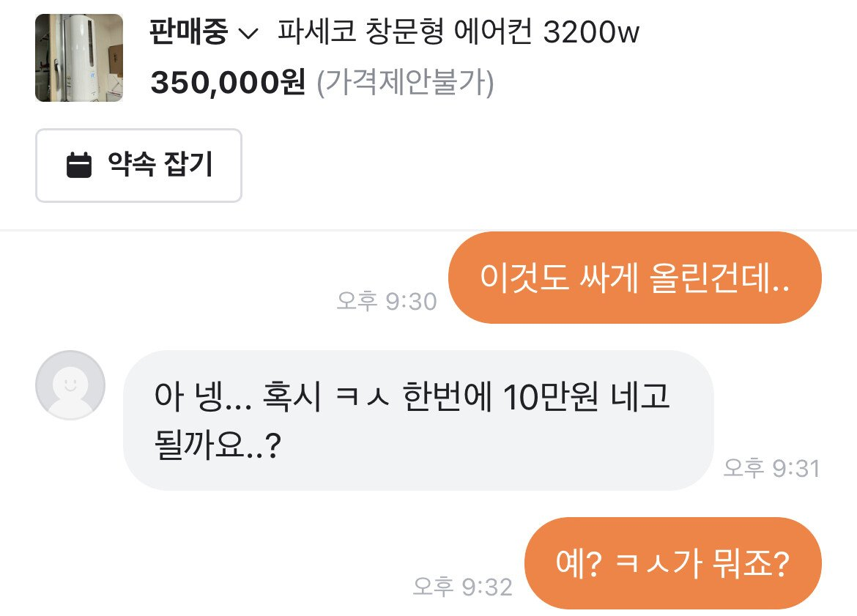Tap the ㅋㅅ text in the orange reply
Viewport: 857px width, 616px height.
pyautogui.click(x=643, y=563)
